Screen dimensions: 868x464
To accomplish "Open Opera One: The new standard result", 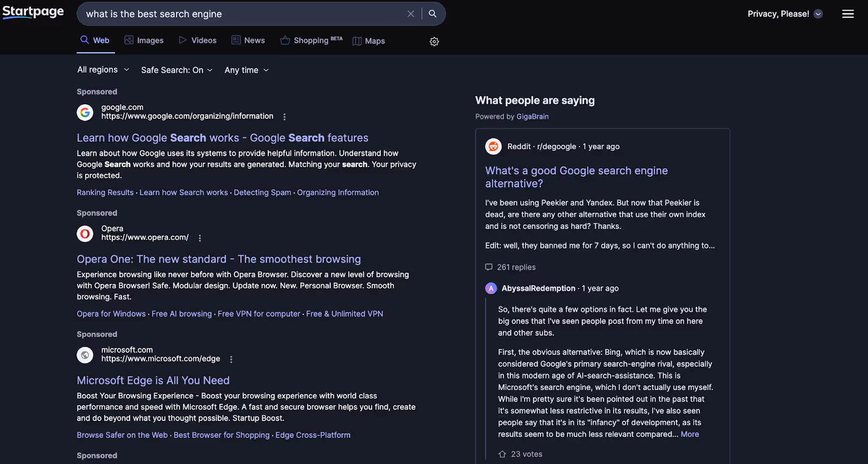I will pos(219,259).
